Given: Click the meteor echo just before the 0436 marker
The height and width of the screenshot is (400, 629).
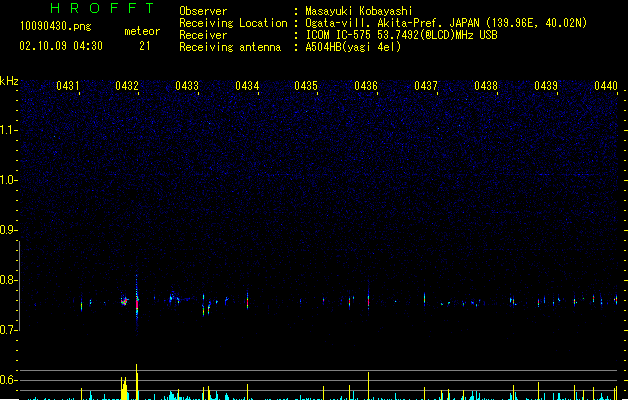Looking at the screenshot, I should 368,300.
